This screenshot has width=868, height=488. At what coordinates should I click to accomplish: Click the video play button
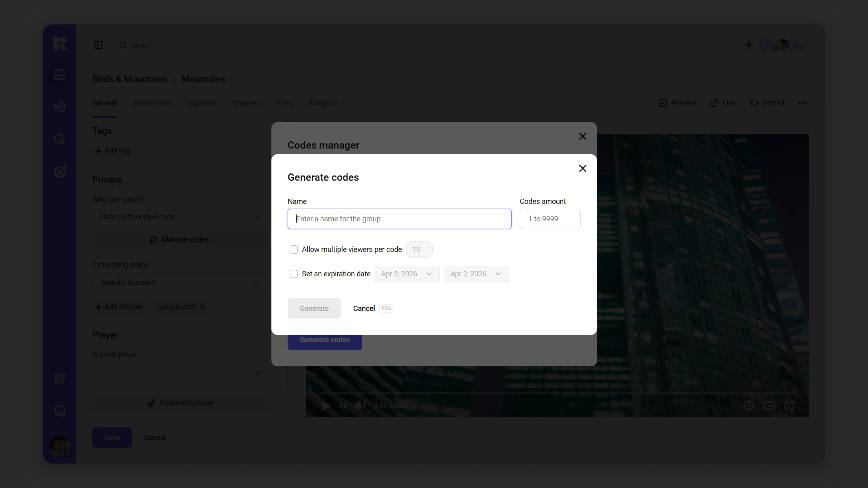325,406
